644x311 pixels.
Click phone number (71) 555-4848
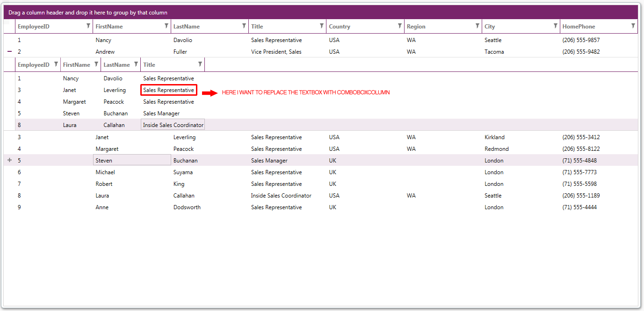pos(579,161)
